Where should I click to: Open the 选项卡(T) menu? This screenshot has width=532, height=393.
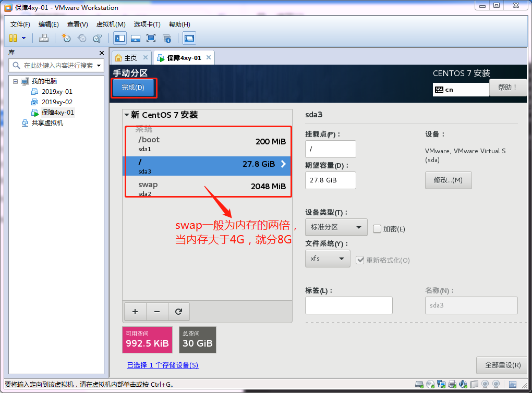pos(147,24)
